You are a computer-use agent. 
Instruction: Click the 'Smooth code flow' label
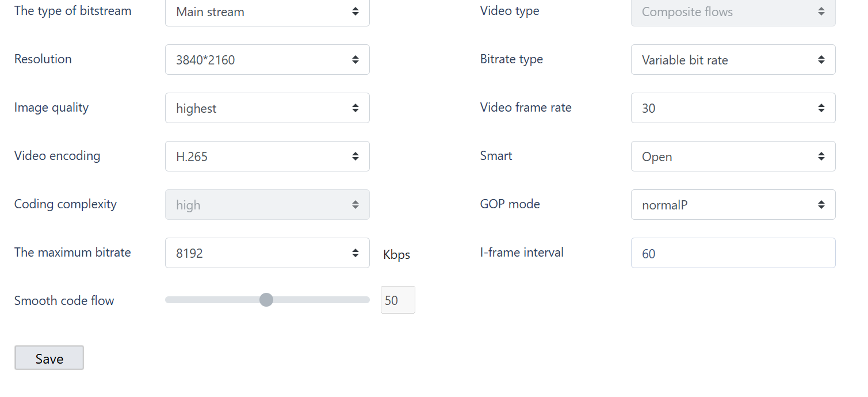[x=64, y=300]
